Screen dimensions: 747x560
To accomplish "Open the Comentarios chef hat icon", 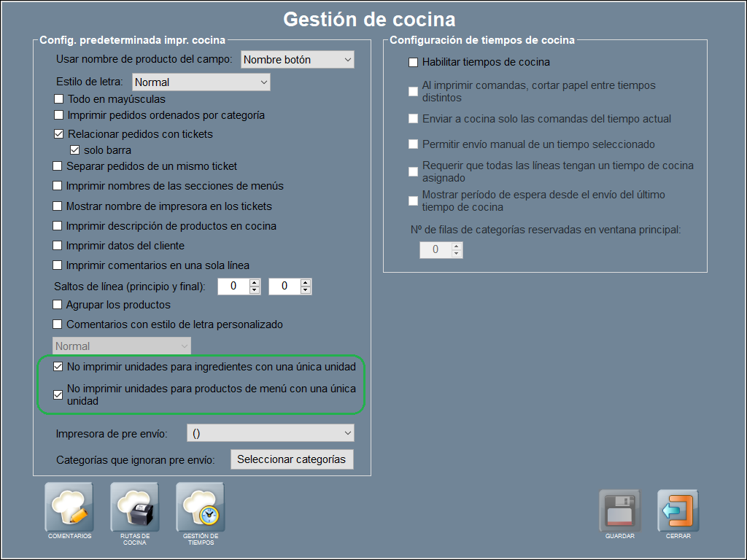I will click(69, 507).
